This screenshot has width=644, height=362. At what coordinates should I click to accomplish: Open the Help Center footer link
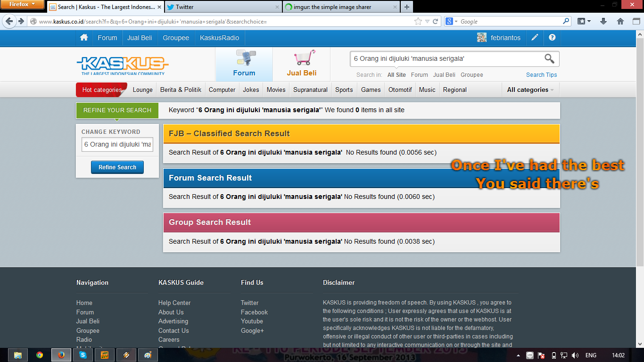[x=174, y=303]
